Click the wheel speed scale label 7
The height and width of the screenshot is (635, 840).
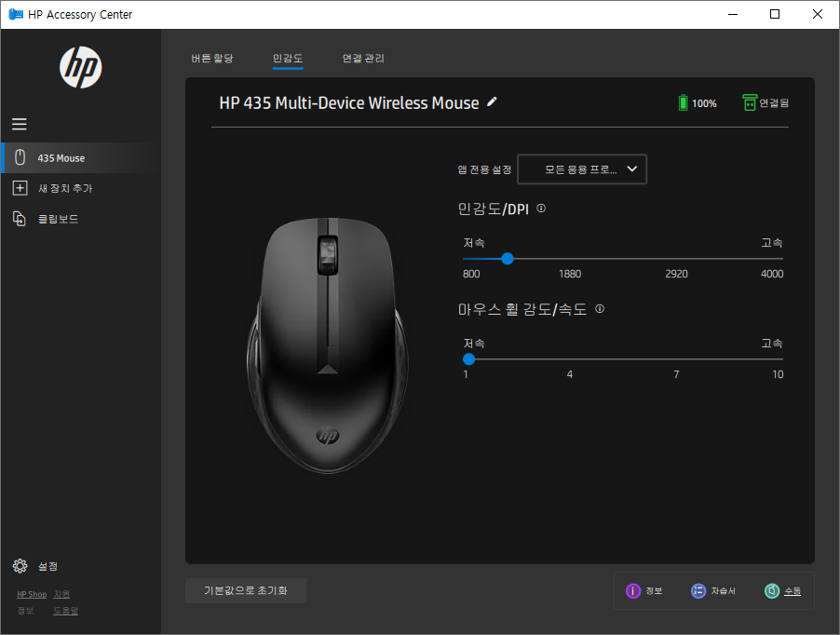click(676, 374)
